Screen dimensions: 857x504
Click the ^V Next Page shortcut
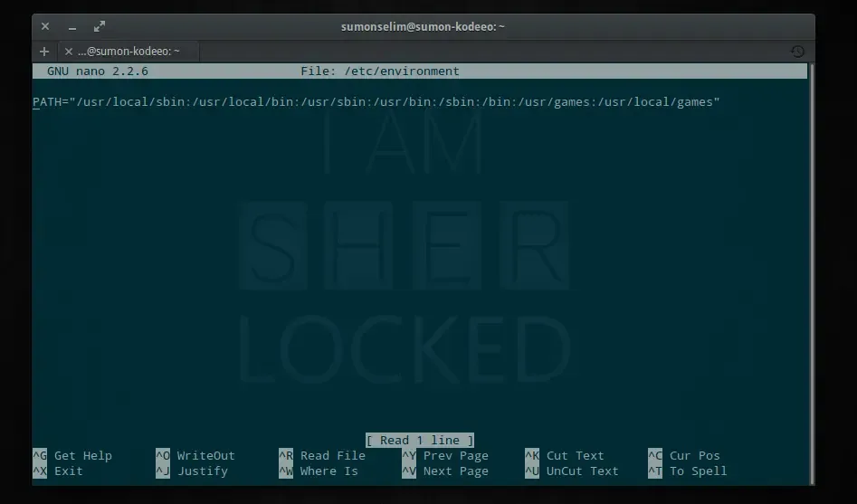pyautogui.click(x=445, y=471)
